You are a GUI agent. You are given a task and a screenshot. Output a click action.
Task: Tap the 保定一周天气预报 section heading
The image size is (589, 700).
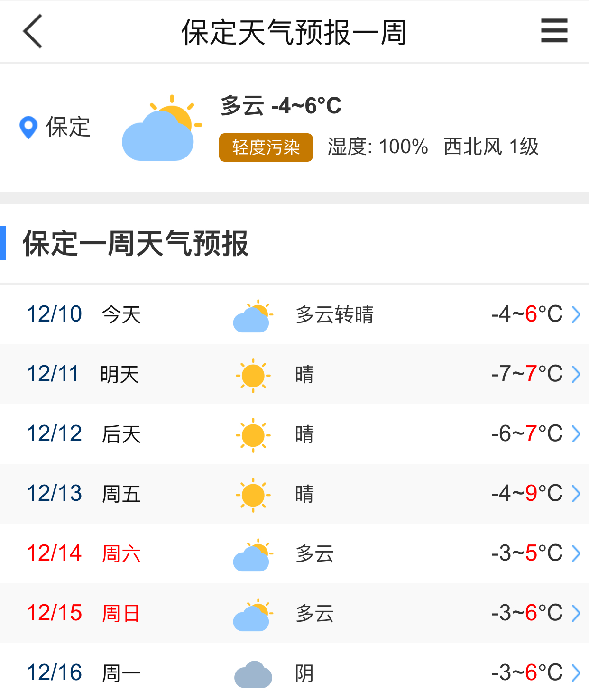tap(136, 243)
